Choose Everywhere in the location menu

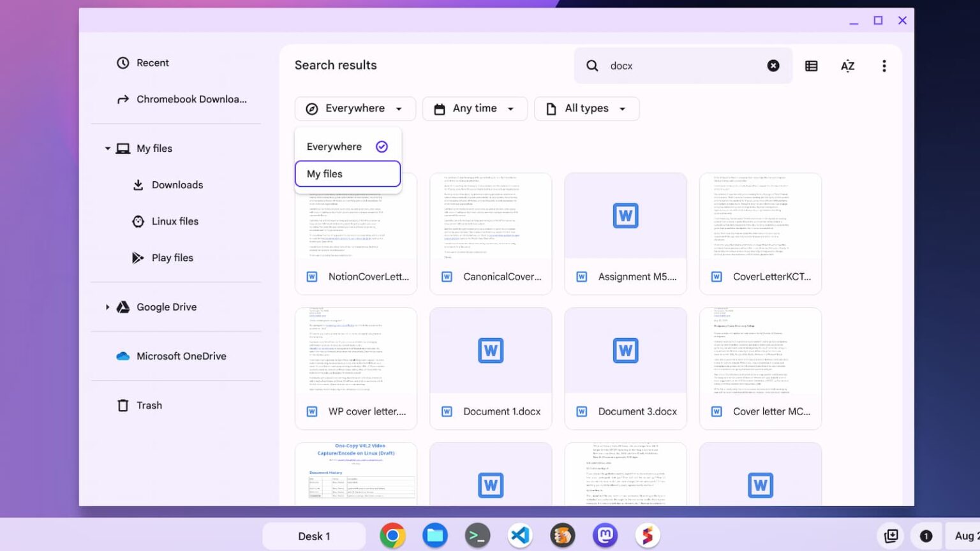pyautogui.click(x=348, y=147)
